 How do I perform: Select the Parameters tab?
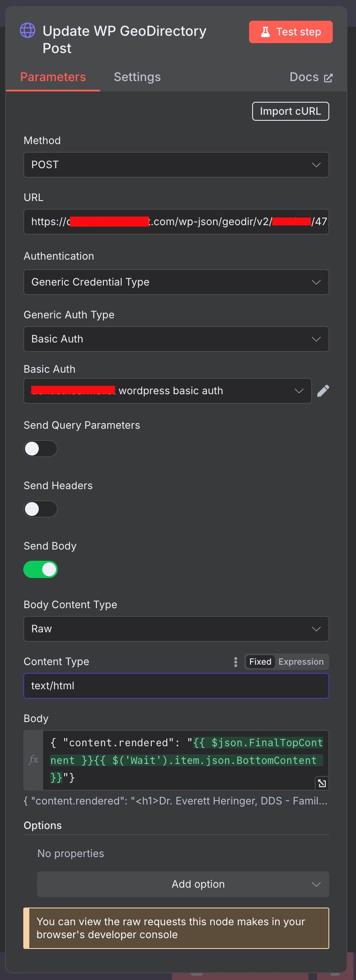pos(53,77)
